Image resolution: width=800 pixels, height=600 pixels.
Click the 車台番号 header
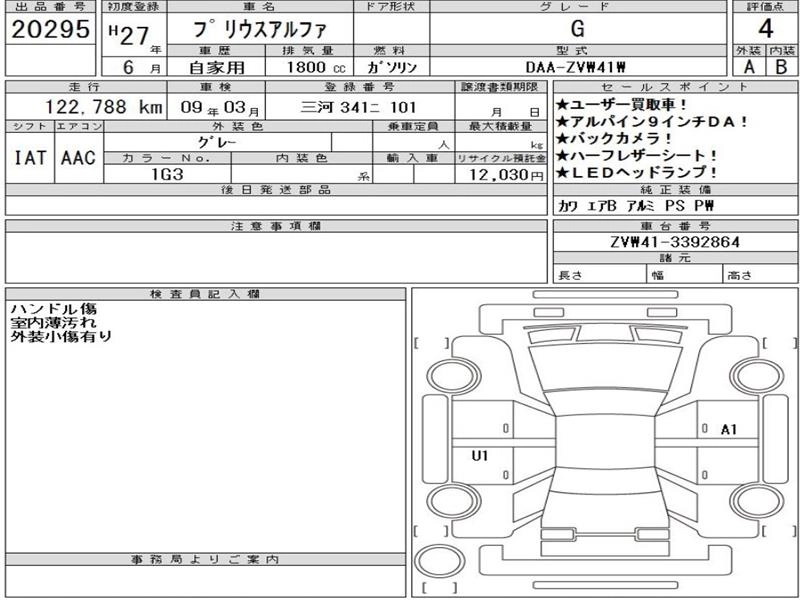pos(676,226)
